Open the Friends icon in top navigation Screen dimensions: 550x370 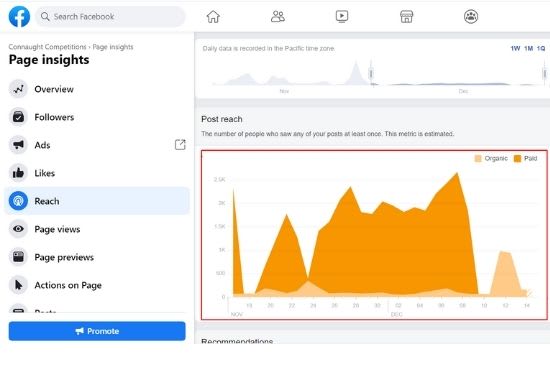coord(277,16)
